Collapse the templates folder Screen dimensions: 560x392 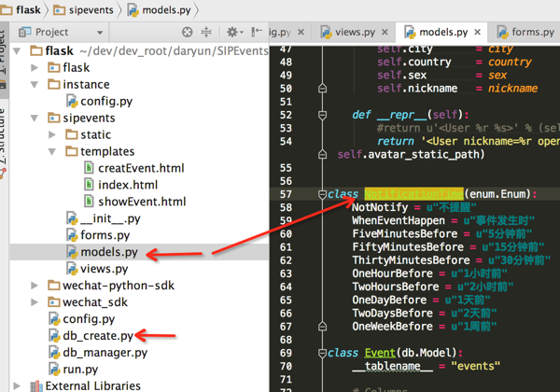tap(51, 152)
